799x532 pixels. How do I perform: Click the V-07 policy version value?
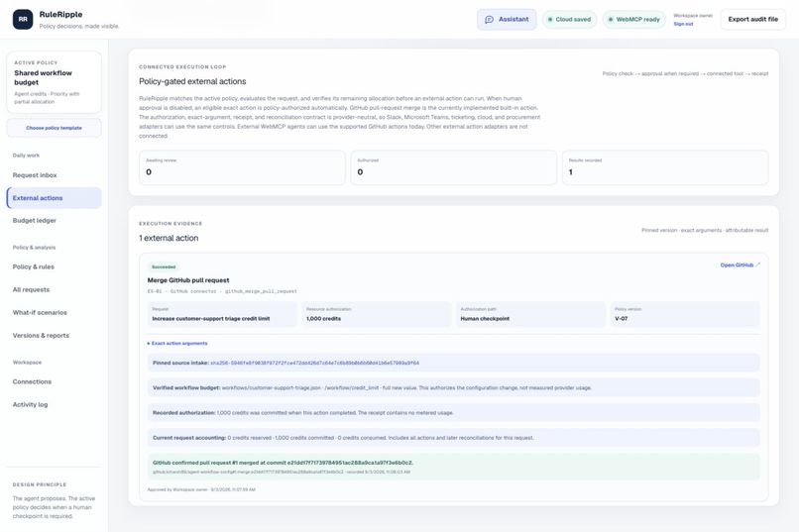(622, 319)
